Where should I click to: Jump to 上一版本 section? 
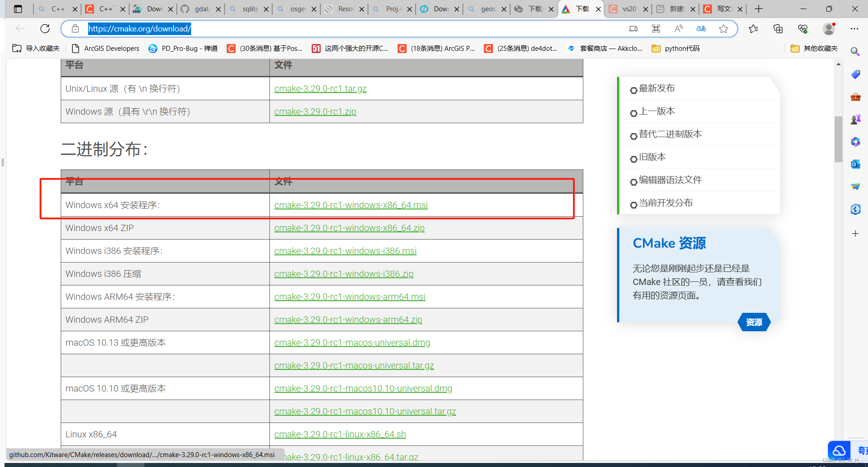pyautogui.click(x=657, y=111)
